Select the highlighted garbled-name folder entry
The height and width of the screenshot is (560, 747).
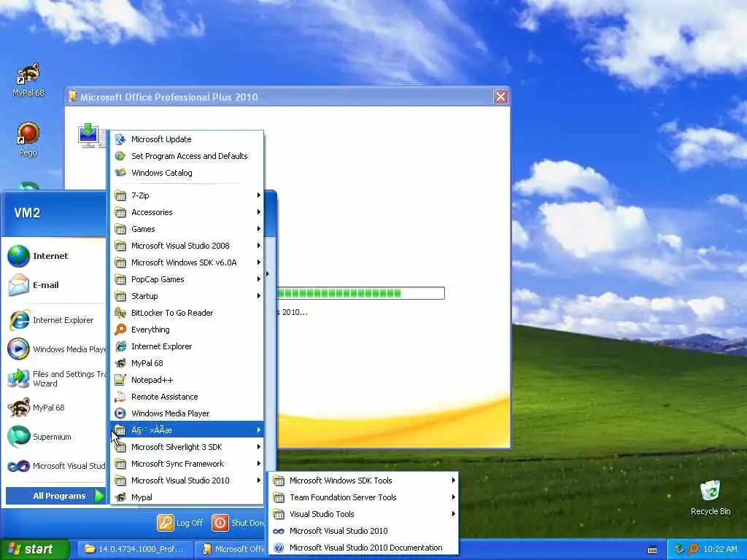(187, 430)
